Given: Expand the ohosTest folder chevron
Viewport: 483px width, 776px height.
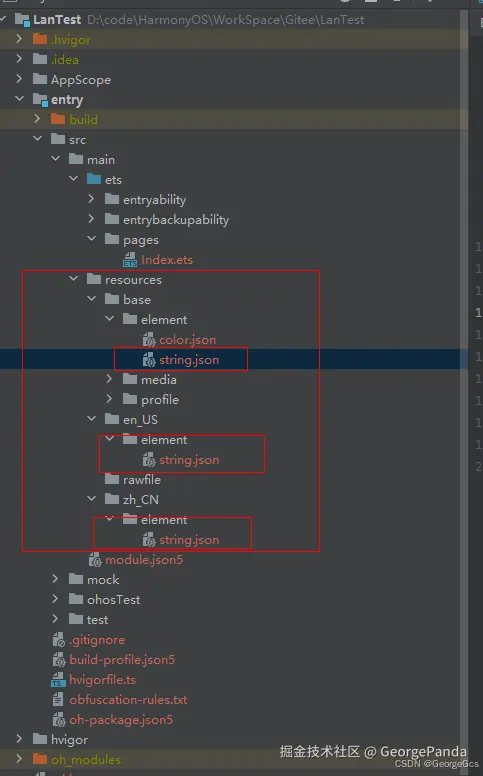Looking at the screenshot, I should [55, 598].
